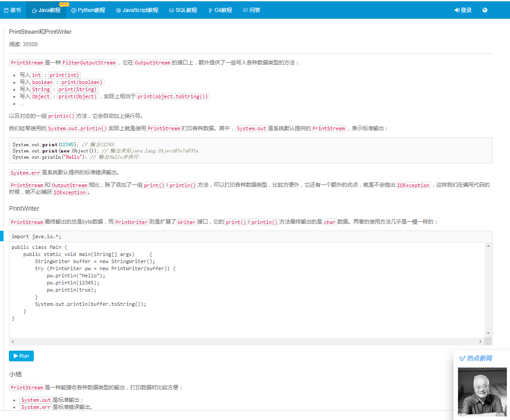Open the Java教程 tab

pos(46,10)
